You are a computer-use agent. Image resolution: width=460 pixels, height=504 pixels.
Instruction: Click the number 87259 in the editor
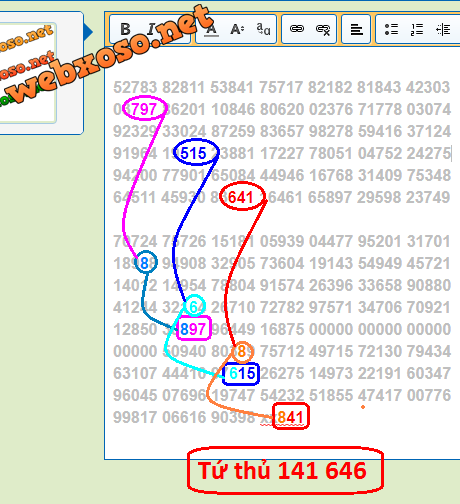click(x=233, y=131)
